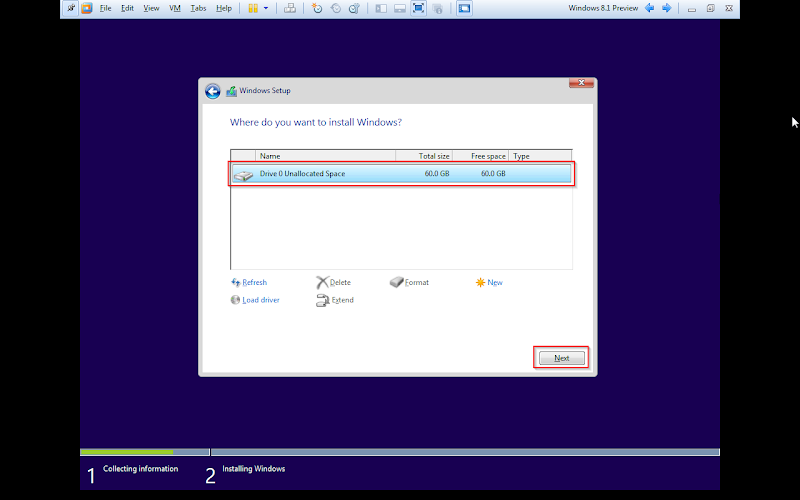Image resolution: width=800 pixels, height=500 pixels.
Task: Click the Extend partition link
Action: pyautogui.click(x=342, y=300)
